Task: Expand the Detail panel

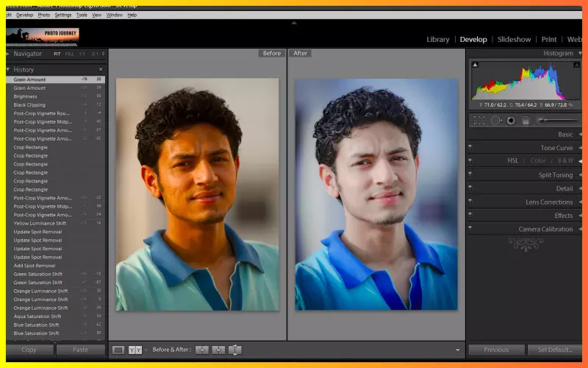Action: pyautogui.click(x=580, y=188)
